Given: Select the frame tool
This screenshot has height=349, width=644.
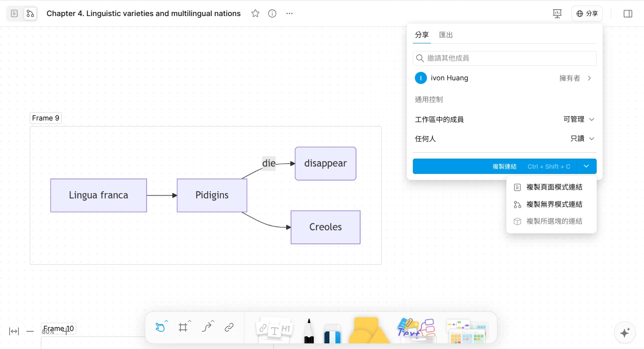Looking at the screenshot, I should point(183,327).
